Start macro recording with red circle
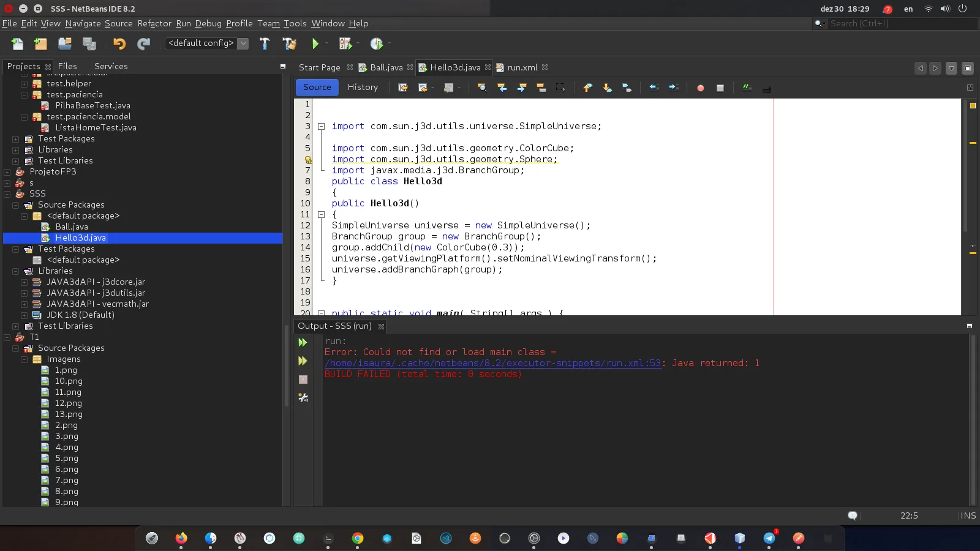The width and height of the screenshot is (980, 551). click(x=700, y=88)
